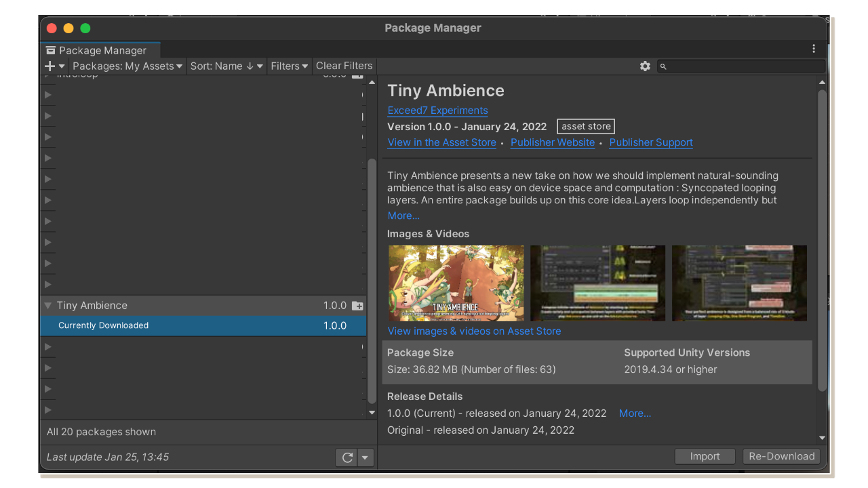Refresh the package list with the reload icon
The height and width of the screenshot is (488, 868).
347,457
